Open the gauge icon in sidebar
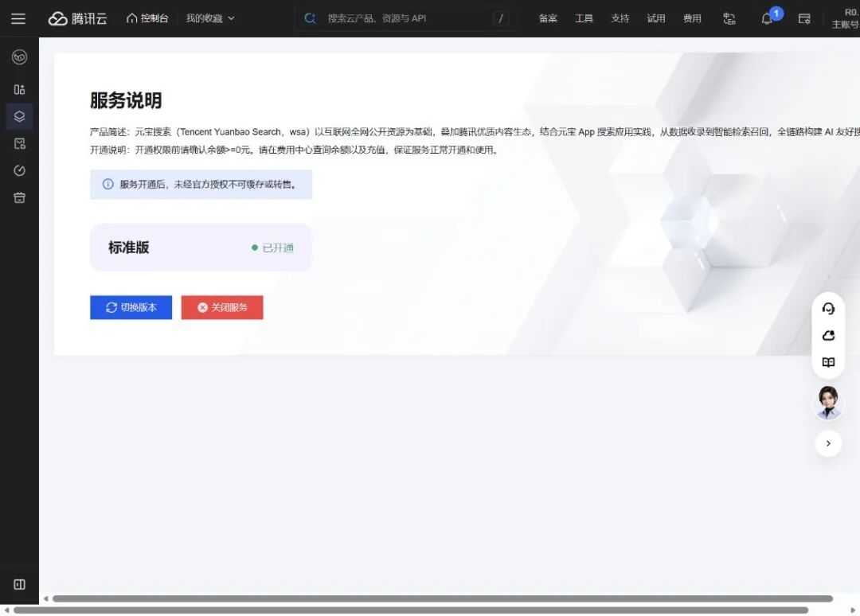The image size is (860, 616). [x=19, y=170]
